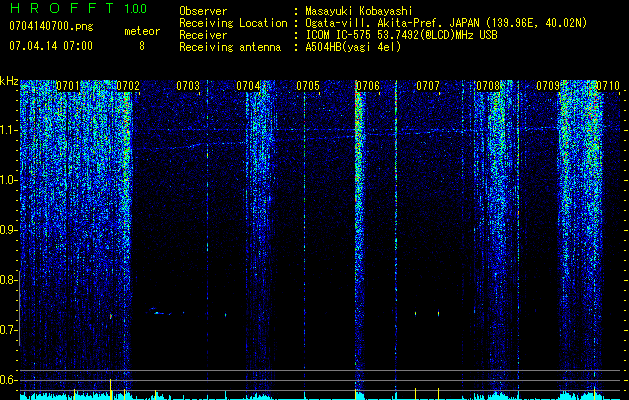Click the Receiving Location label
This screenshot has height=400, width=629.
click(x=233, y=23)
